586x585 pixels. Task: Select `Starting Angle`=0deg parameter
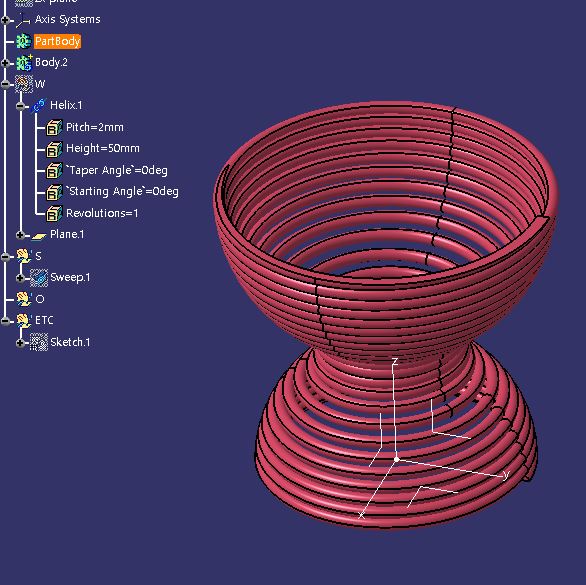[122, 191]
